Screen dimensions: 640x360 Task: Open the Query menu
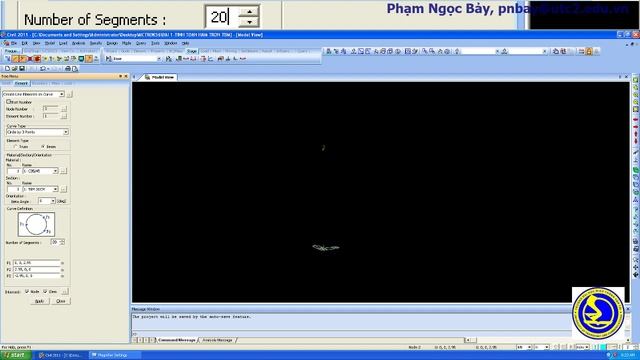[141, 43]
